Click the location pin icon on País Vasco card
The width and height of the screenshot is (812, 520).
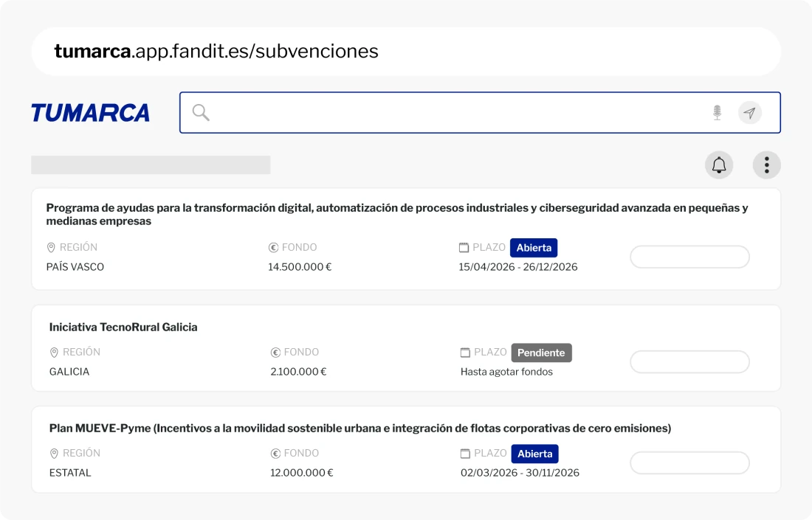click(x=51, y=248)
